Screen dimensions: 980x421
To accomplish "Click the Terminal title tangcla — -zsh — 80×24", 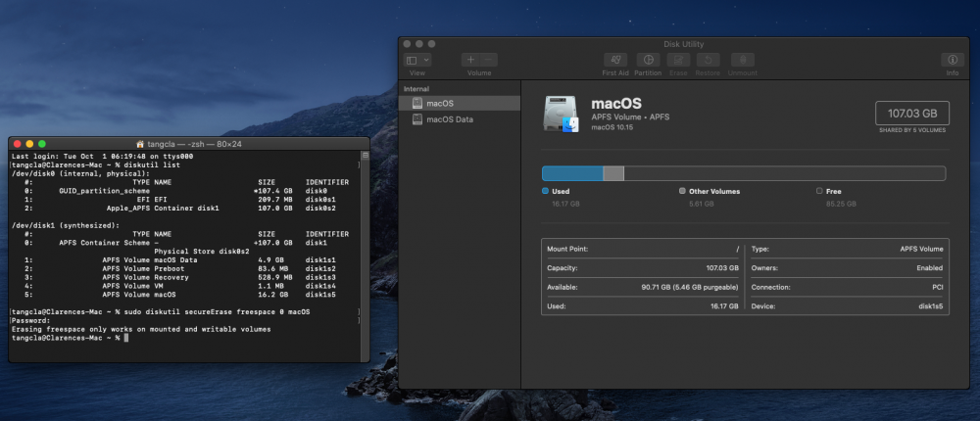I will point(194,144).
